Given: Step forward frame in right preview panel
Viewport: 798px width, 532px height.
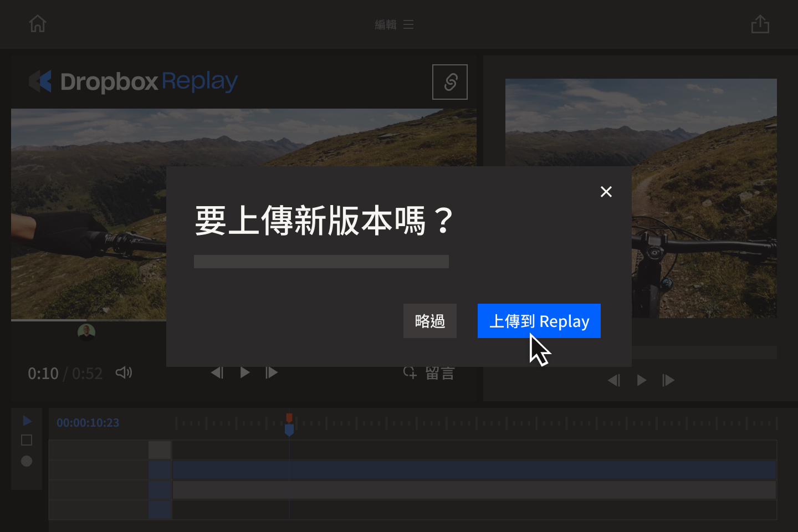Looking at the screenshot, I should pyautogui.click(x=668, y=380).
